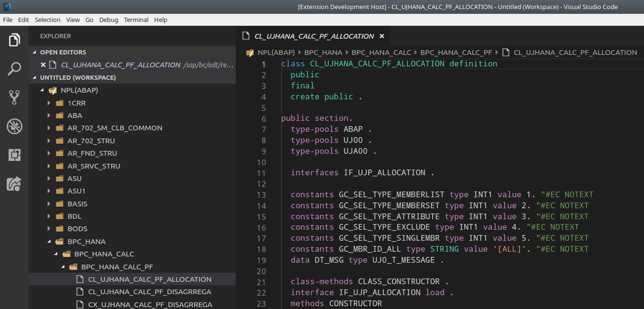The height and width of the screenshot is (309, 644).
Task: Click line number 11 in editor gutter
Action: (261, 173)
